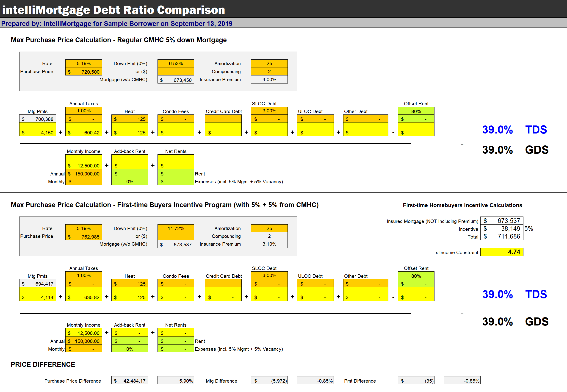Click the 4,114 monthly mortgage payment cell
Image resolution: width=567 pixels, height=392 pixels.
(38, 294)
